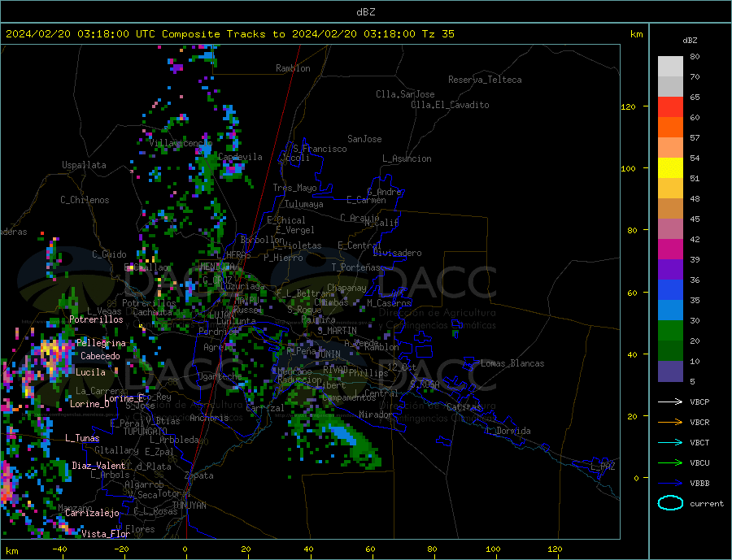Click the Tulumaya map label
Screen dimensions: 732x560
pyautogui.click(x=304, y=204)
